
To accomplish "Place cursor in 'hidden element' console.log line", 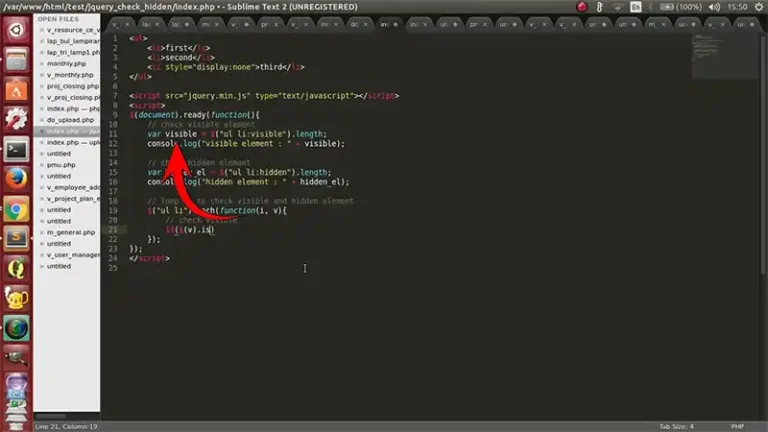I will coord(248,182).
